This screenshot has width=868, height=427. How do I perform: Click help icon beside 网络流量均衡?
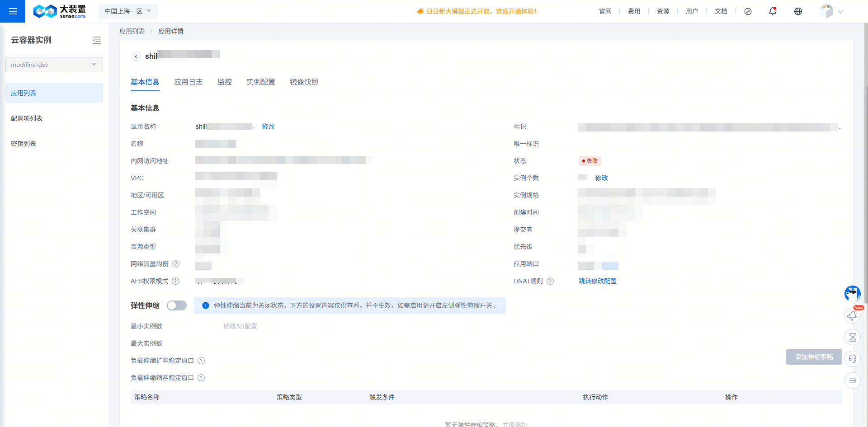coord(176,264)
